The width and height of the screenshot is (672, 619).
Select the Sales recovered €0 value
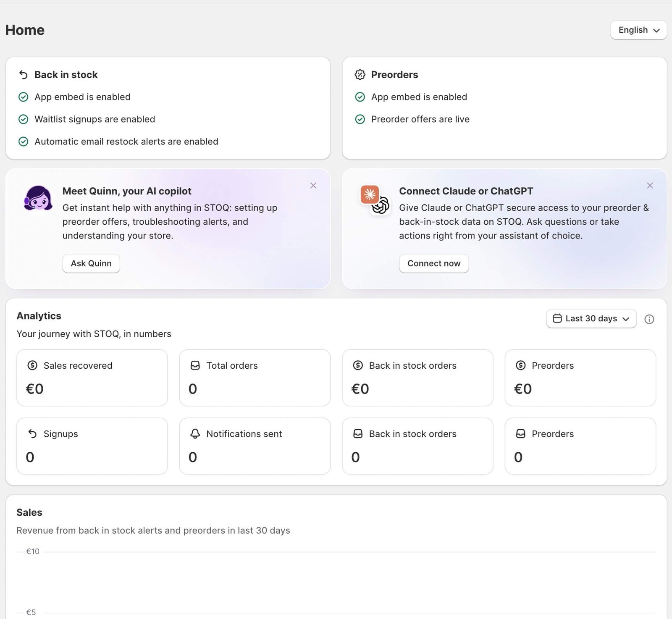point(34,389)
